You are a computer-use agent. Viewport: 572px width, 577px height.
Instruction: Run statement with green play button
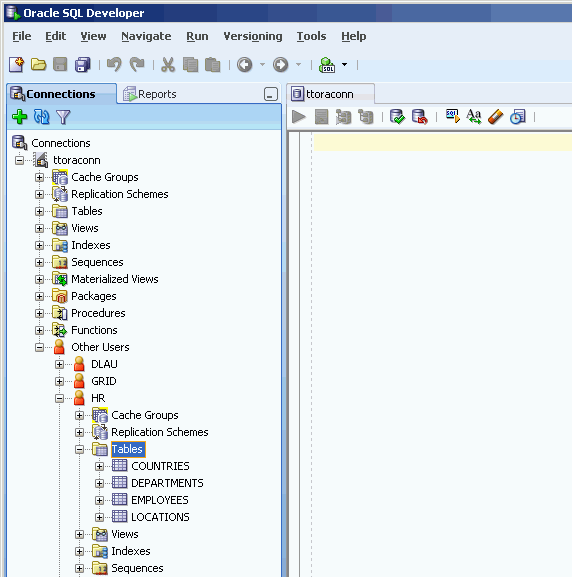[299, 117]
